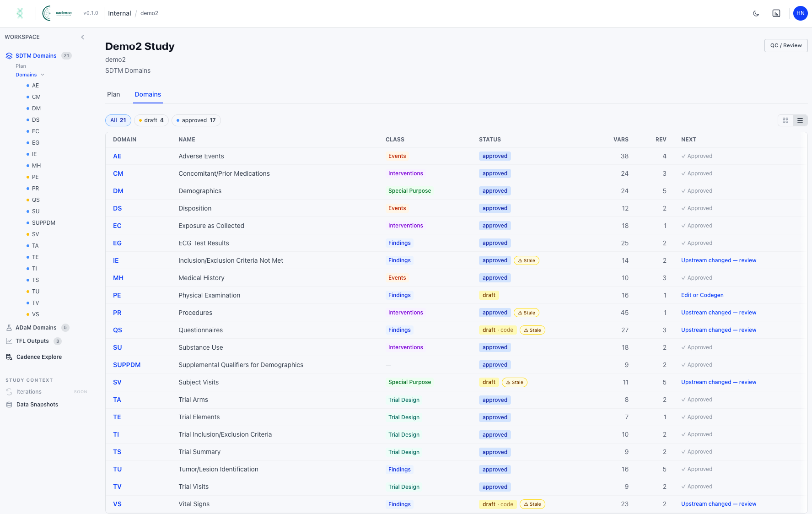Image resolution: width=812 pixels, height=514 pixels.
Task: Click Upstream changed — review for SV
Action: pyautogui.click(x=718, y=382)
